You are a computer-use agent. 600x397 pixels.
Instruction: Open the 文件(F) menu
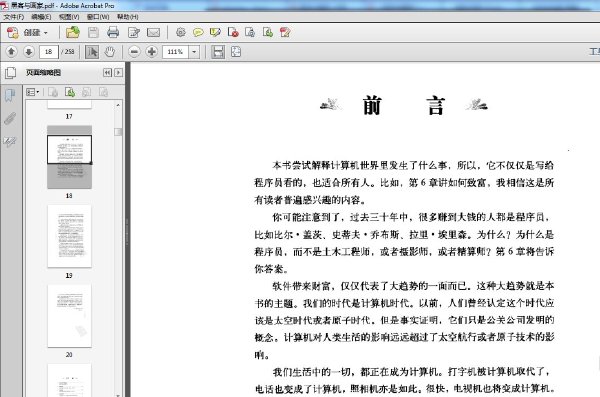pos(14,17)
